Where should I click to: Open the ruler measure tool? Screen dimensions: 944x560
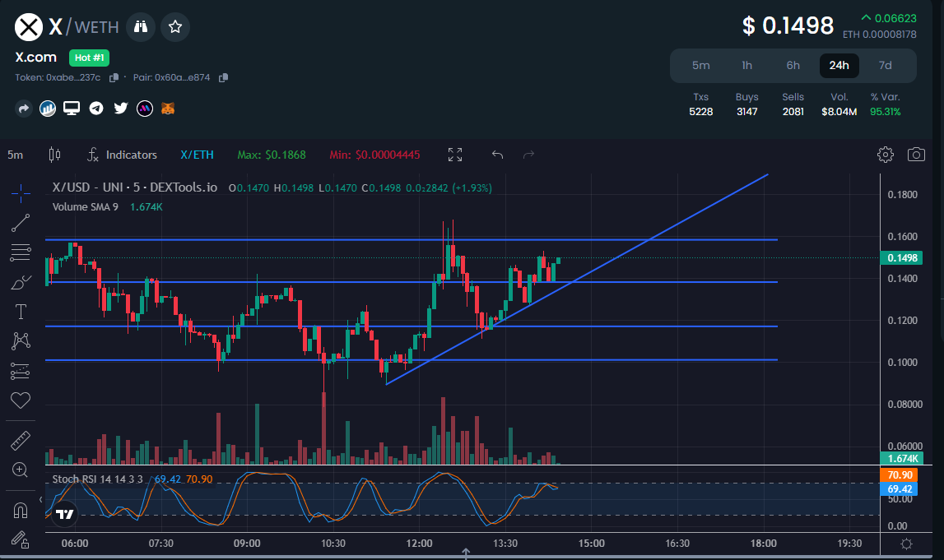pos(20,440)
